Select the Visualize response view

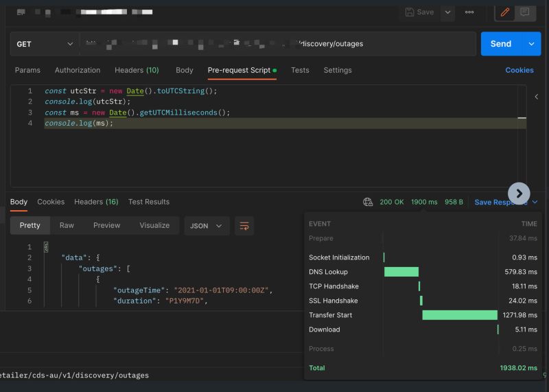coord(154,225)
